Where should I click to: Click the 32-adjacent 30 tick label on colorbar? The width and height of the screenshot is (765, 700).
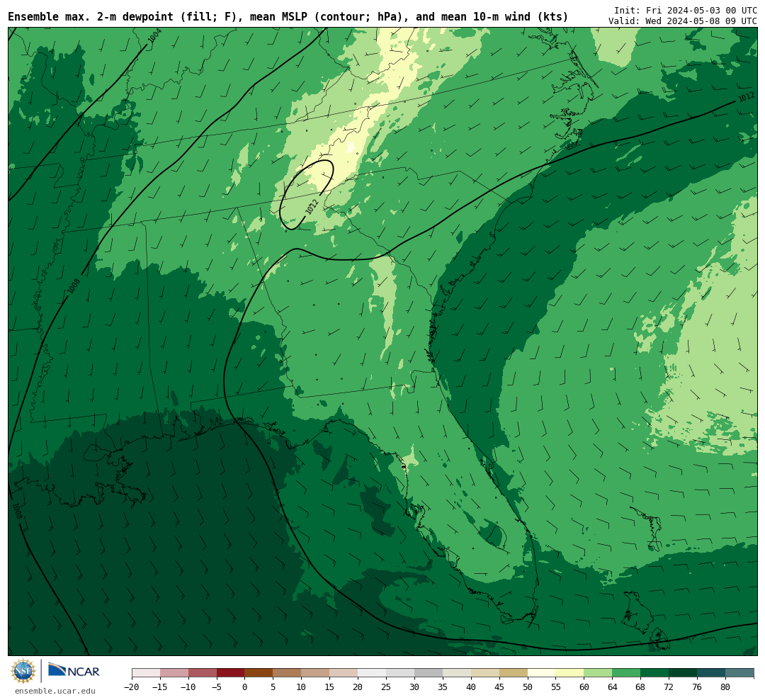(x=414, y=687)
